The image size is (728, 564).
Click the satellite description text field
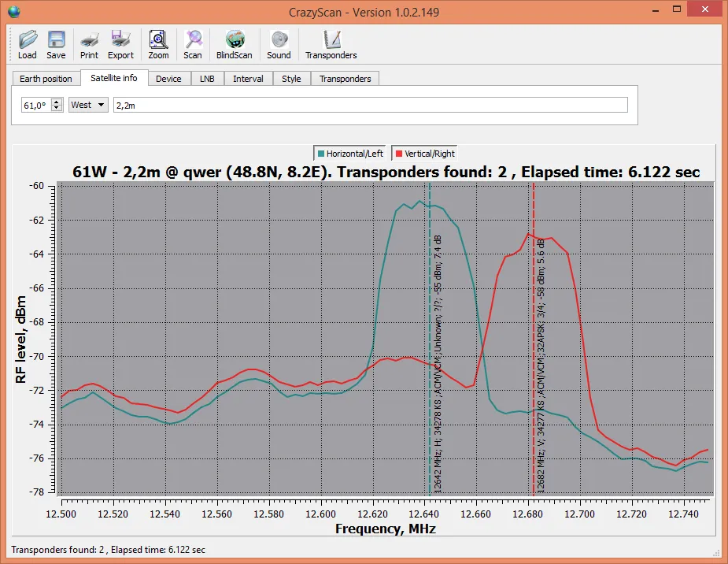(x=370, y=105)
